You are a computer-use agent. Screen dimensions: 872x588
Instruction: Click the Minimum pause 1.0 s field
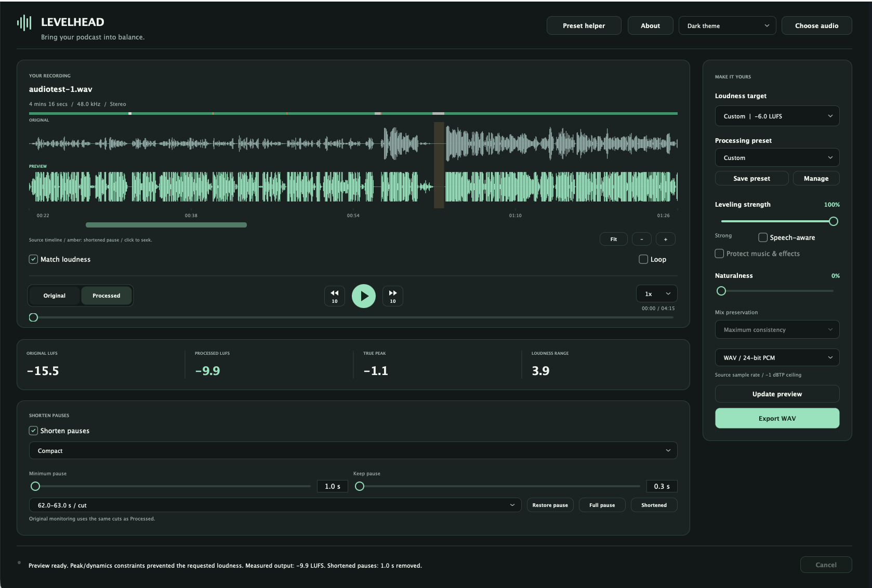coord(333,486)
